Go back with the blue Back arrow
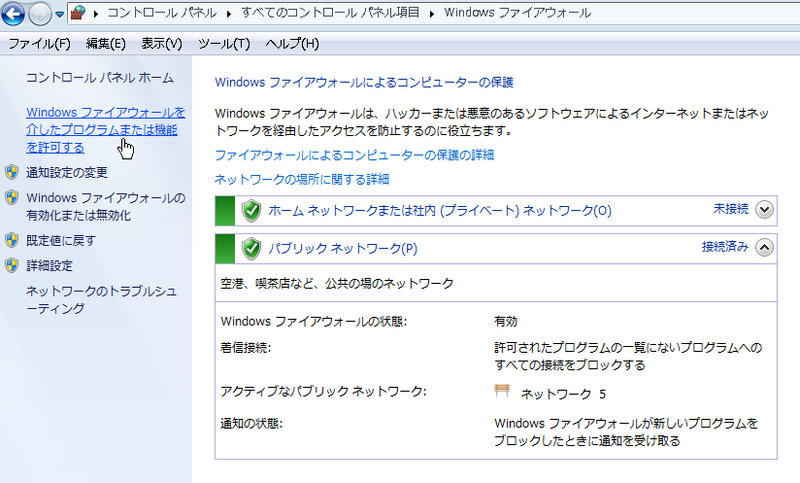Viewport: 800px width, 483px height. click(x=13, y=13)
